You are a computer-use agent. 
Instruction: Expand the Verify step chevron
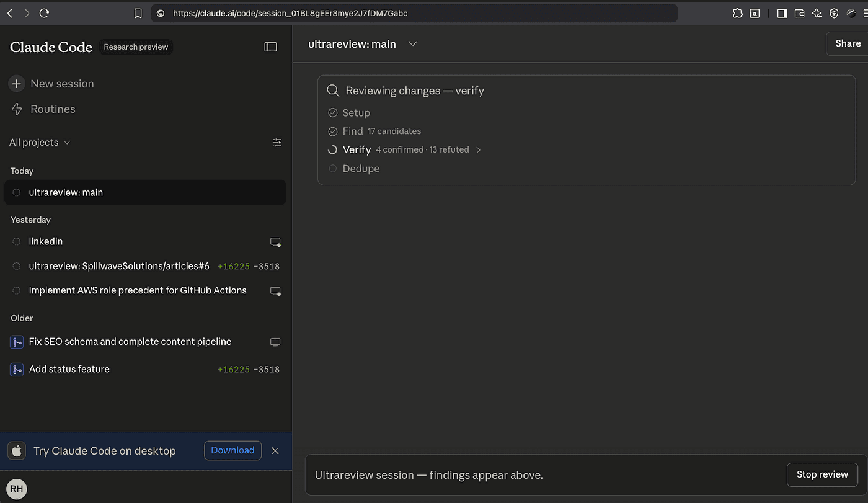(478, 150)
